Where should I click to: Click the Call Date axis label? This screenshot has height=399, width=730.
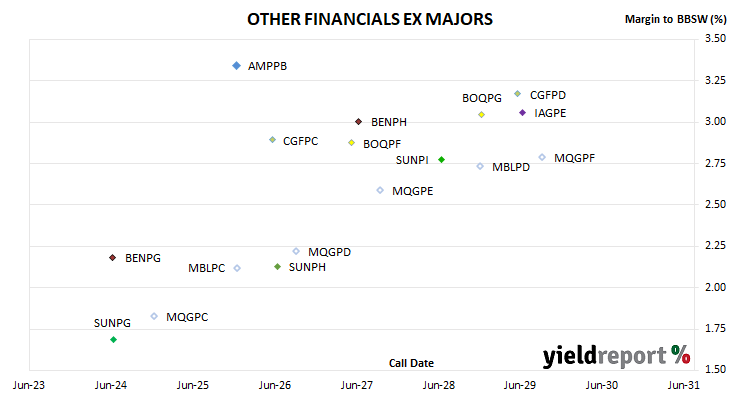click(x=411, y=363)
